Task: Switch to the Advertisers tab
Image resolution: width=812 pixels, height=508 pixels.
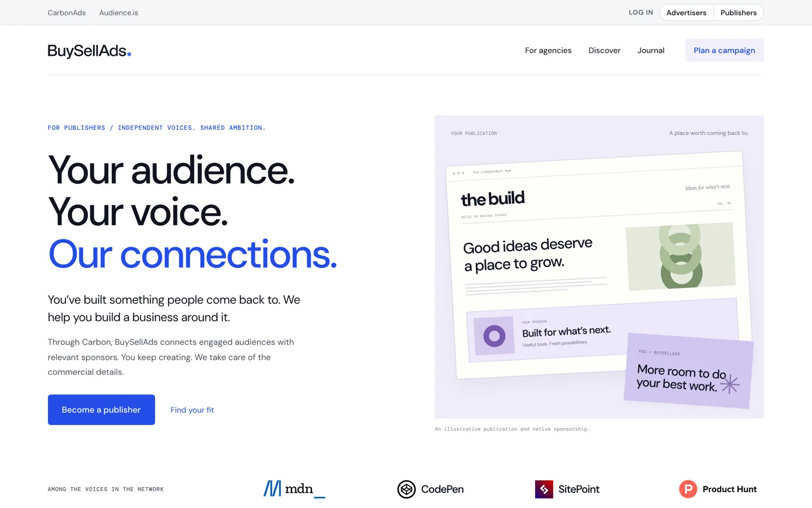Action: tap(686, 12)
